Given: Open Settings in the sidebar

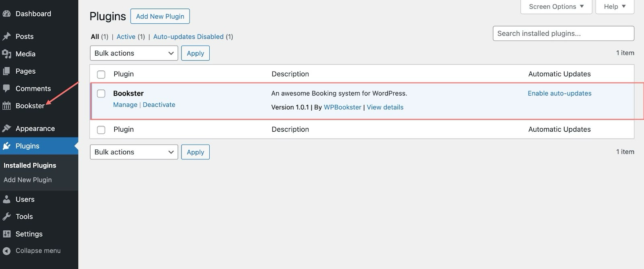Looking at the screenshot, I should pyautogui.click(x=29, y=234).
